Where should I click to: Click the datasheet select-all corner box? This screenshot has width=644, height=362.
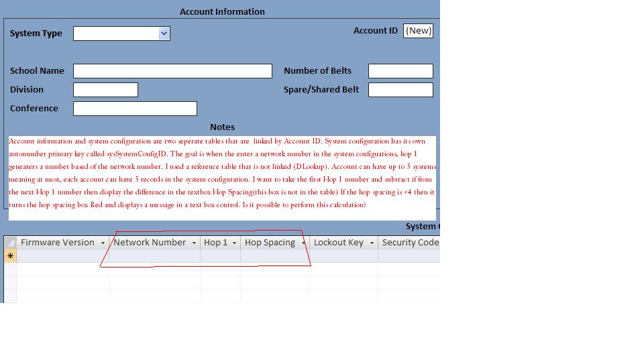(x=10, y=243)
